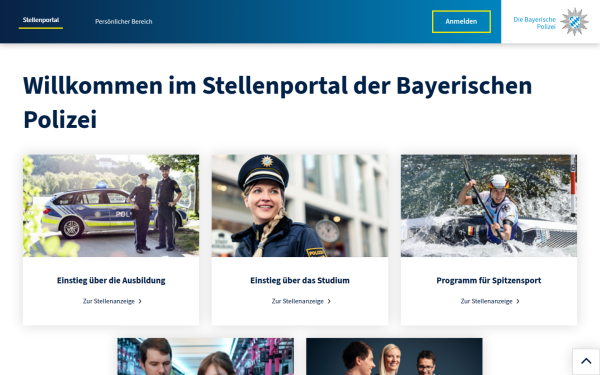This screenshot has height=375, width=600.
Task: Click the scroll-to-top arrow button
Action: (x=586, y=361)
